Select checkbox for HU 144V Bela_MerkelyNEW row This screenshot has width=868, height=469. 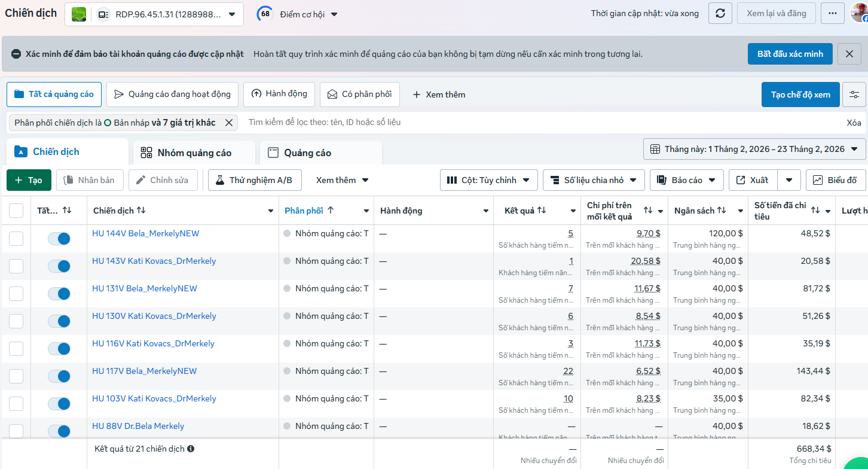[x=16, y=239]
